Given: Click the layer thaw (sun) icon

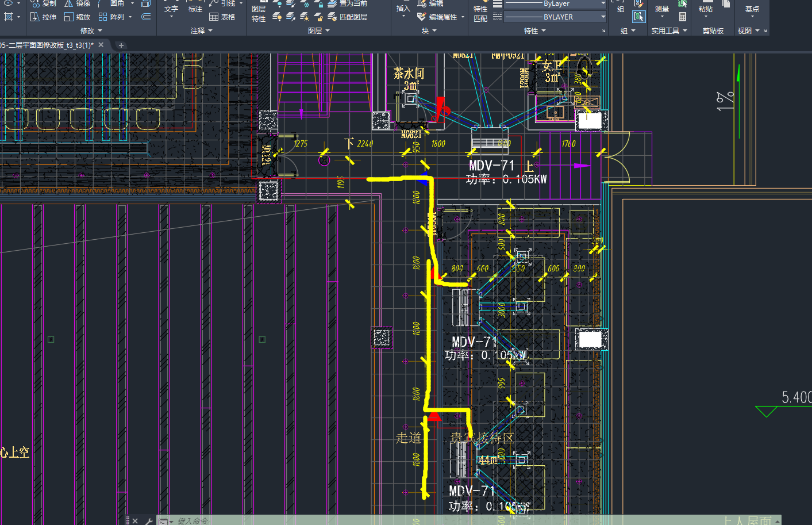Looking at the screenshot, I should tap(305, 17).
